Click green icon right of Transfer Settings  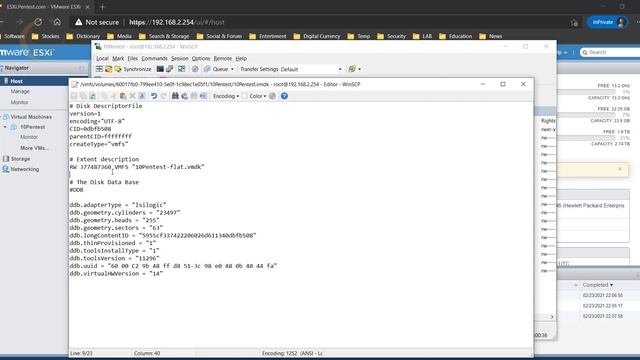click(352, 69)
